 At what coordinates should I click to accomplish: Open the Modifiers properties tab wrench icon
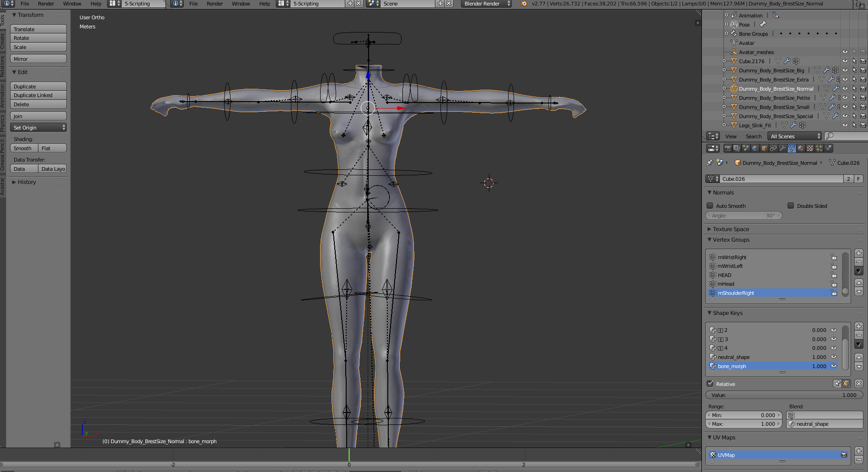click(x=782, y=148)
